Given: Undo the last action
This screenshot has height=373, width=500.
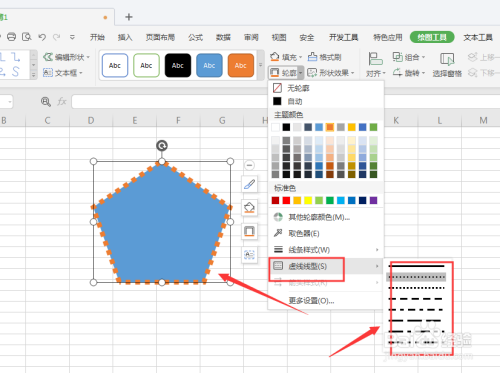Looking at the screenshot, I should coord(42,37).
